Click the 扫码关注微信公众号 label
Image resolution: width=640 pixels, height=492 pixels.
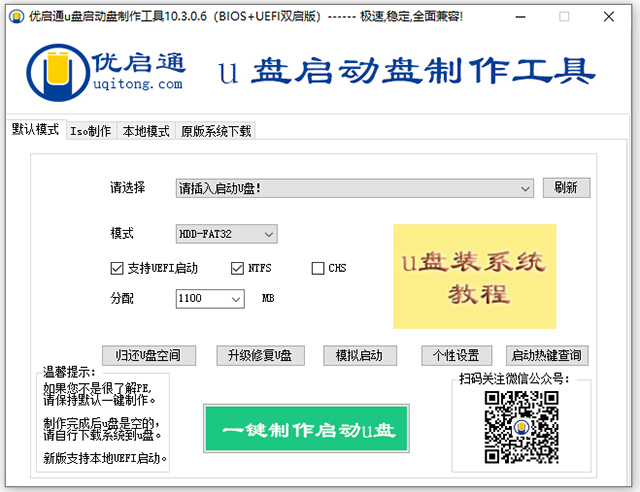514,379
